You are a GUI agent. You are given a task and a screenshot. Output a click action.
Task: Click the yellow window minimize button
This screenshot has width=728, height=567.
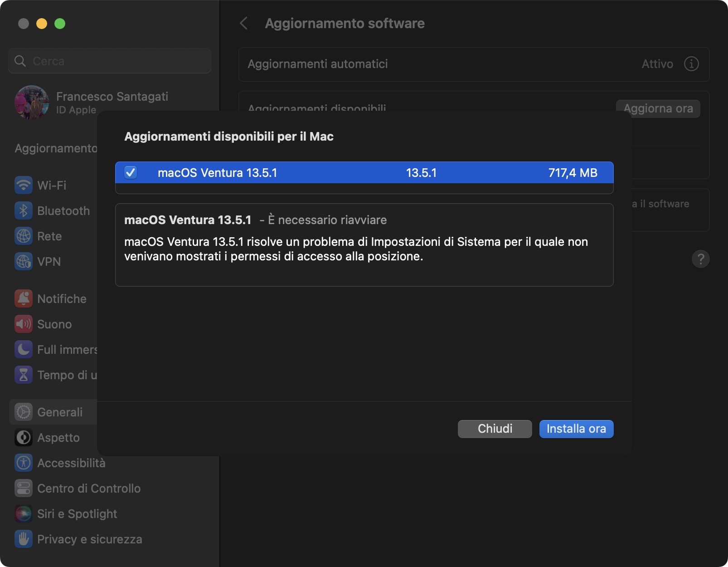click(x=42, y=24)
